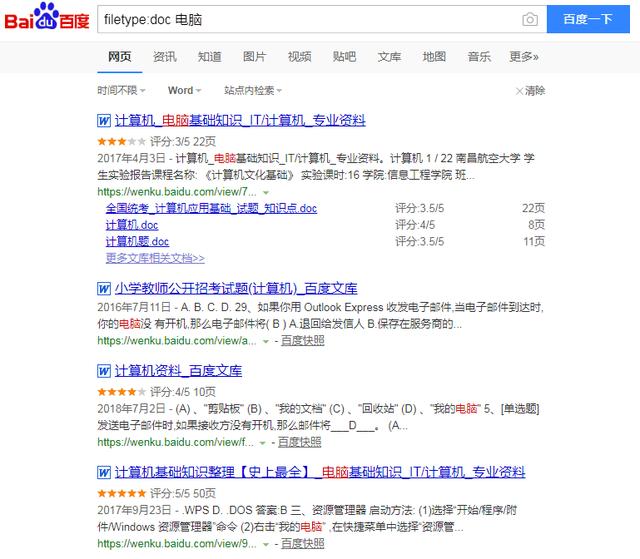Viewport: 640px width, 559px height.
Task: Click URL https://wenku.baidu.com/view/7...
Action: click(177, 192)
